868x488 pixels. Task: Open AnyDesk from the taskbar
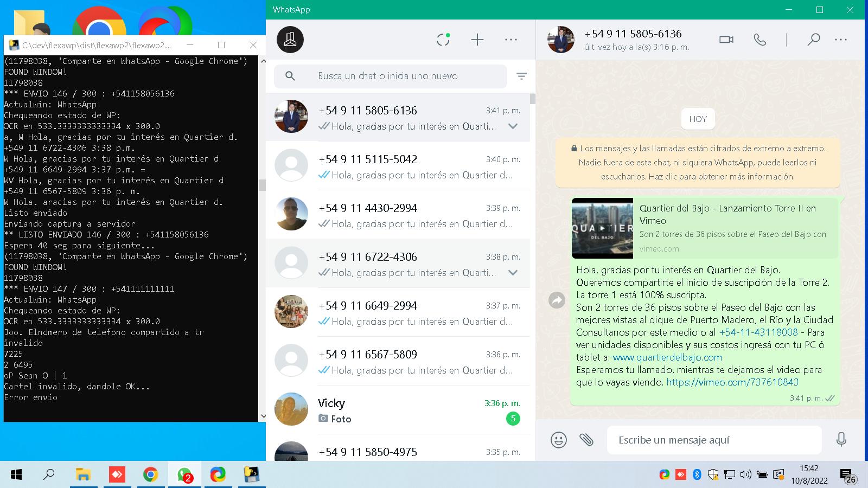point(117,475)
